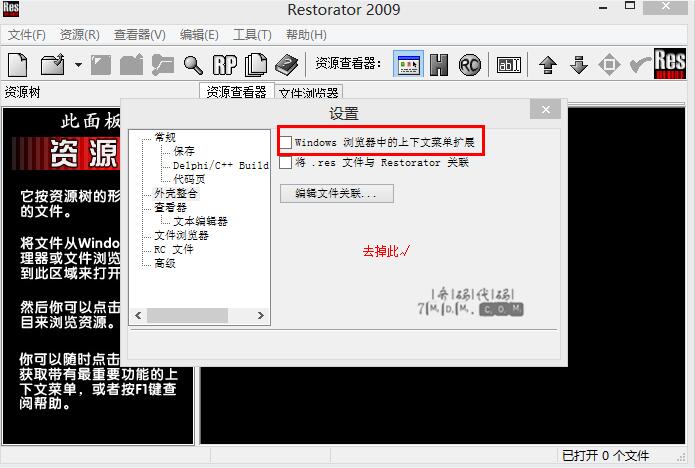Select 高级 in settings tree
695x468 pixels.
coord(165,264)
